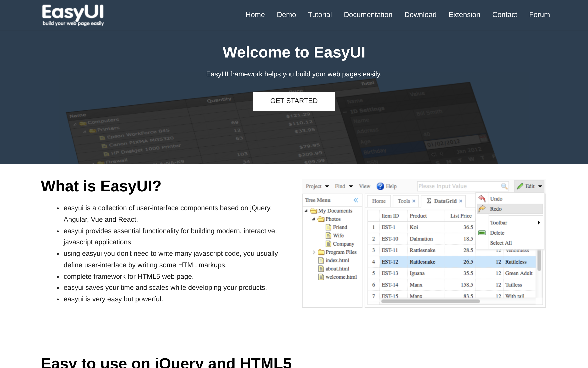The image size is (588, 368).
Task: Click the green Delete icon in menu
Action: 482,233
